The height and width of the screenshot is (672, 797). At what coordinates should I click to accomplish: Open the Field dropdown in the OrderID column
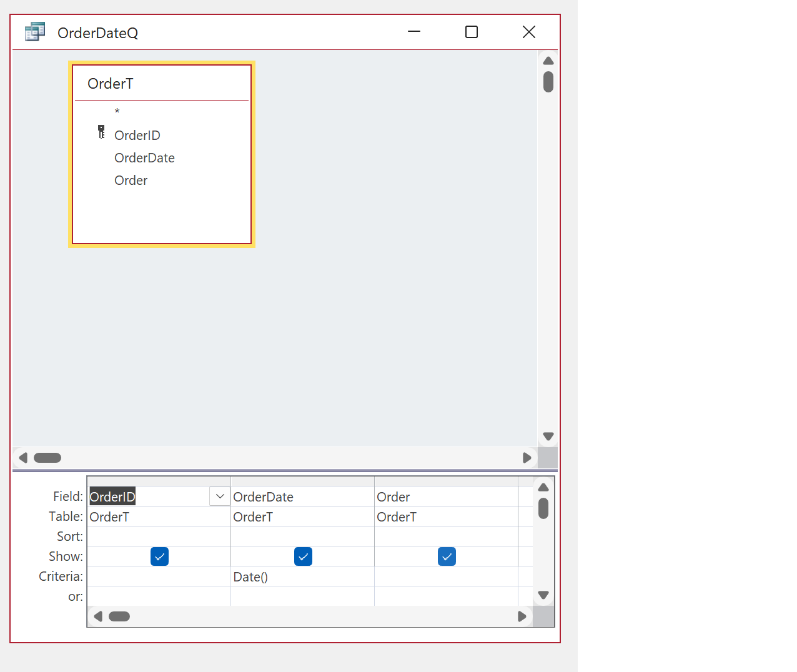(219, 496)
